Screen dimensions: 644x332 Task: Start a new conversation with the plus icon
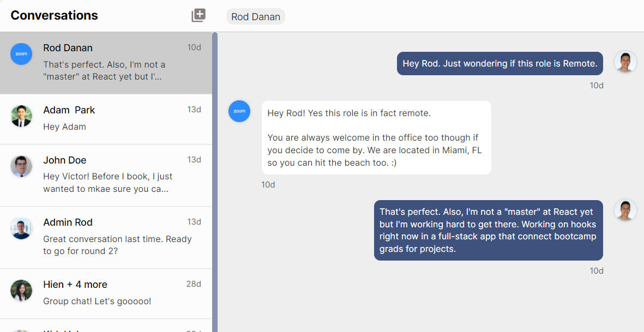point(198,16)
